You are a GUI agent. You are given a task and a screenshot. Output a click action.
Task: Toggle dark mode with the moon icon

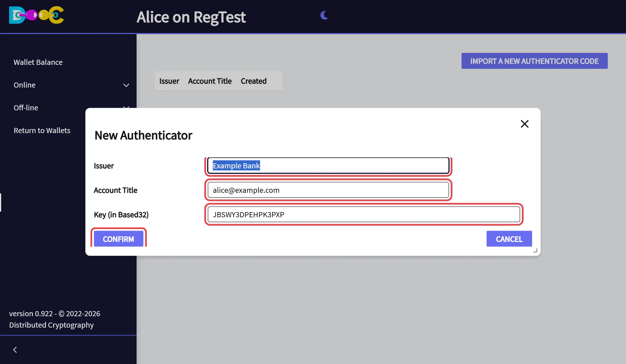(x=324, y=15)
